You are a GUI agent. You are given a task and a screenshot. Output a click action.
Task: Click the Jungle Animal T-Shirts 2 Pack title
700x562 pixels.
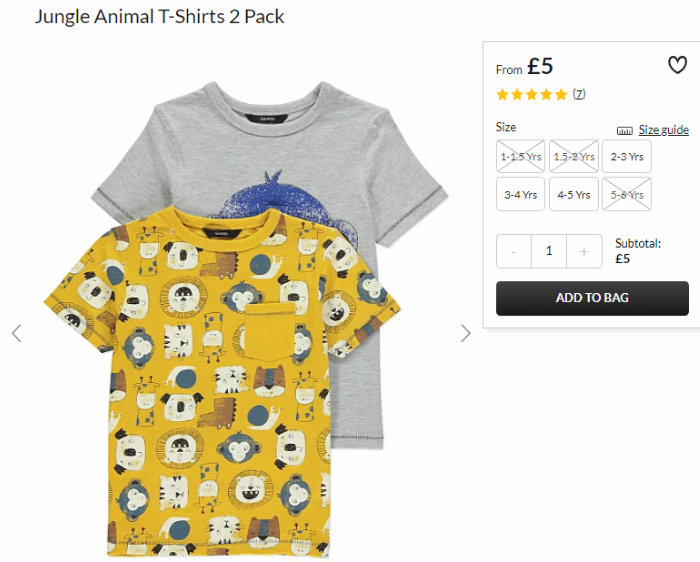pos(159,17)
